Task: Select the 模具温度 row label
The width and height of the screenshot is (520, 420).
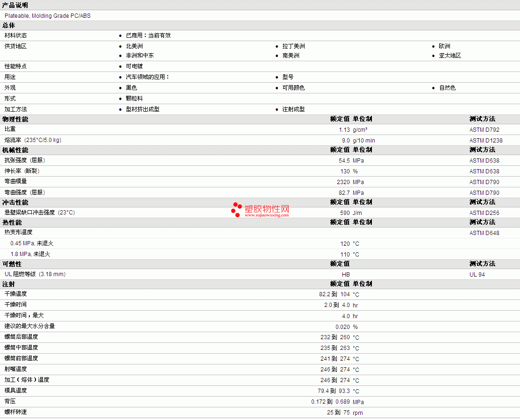Action: tap(15, 391)
